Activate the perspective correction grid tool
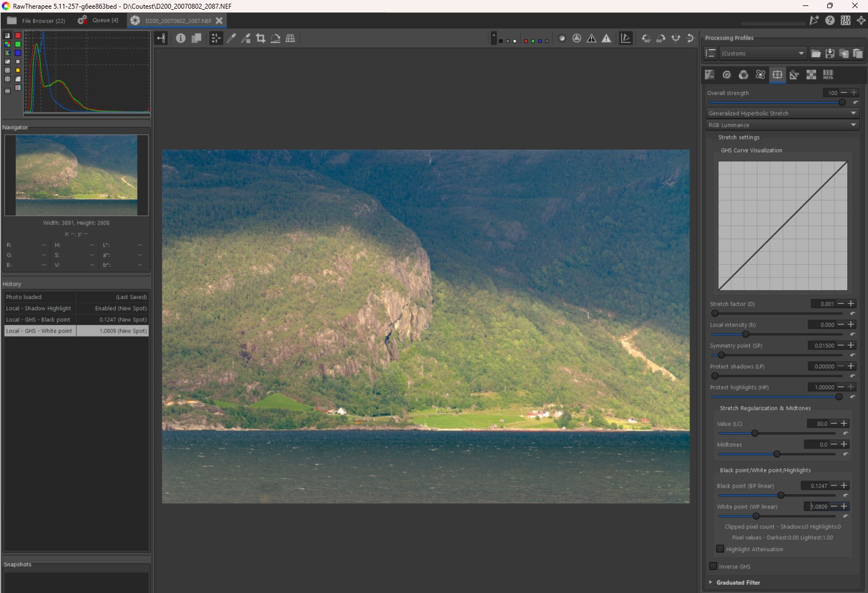 click(x=290, y=38)
